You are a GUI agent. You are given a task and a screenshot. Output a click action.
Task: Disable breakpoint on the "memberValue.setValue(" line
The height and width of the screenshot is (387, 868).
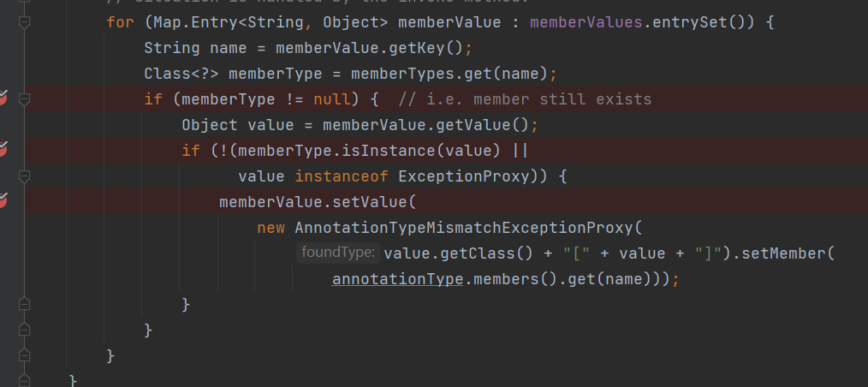(3, 201)
